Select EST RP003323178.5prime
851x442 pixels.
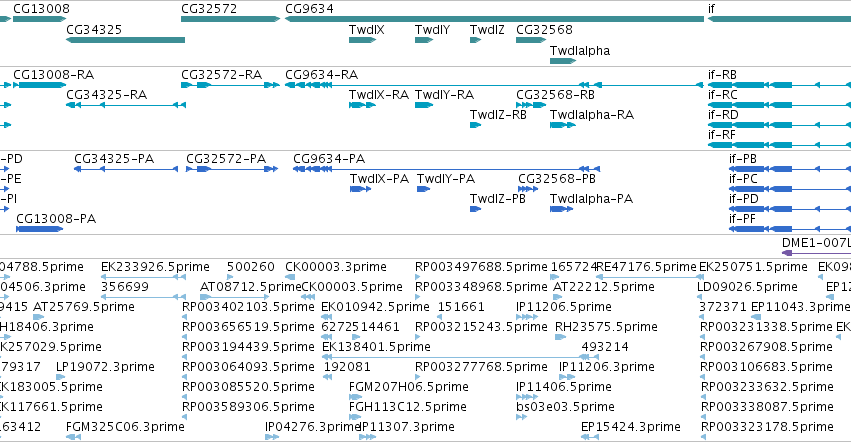[x=767, y=428]
